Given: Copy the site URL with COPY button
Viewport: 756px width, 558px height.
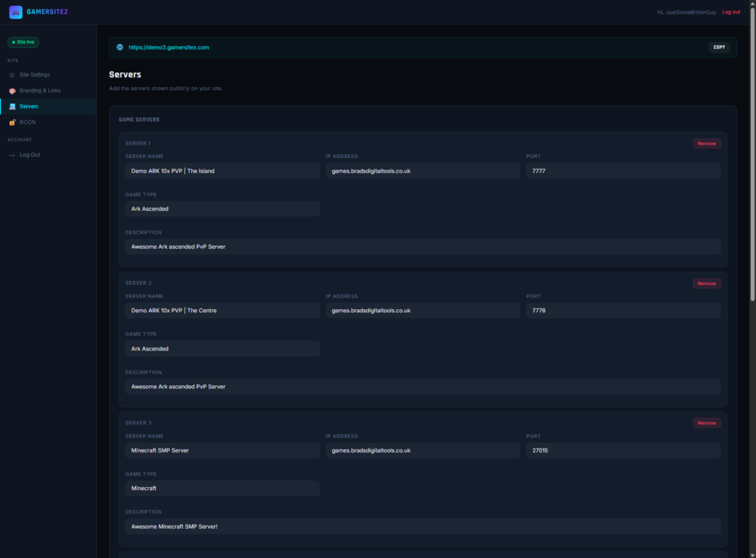Looking at the screenshot, I should pos(719,47).
